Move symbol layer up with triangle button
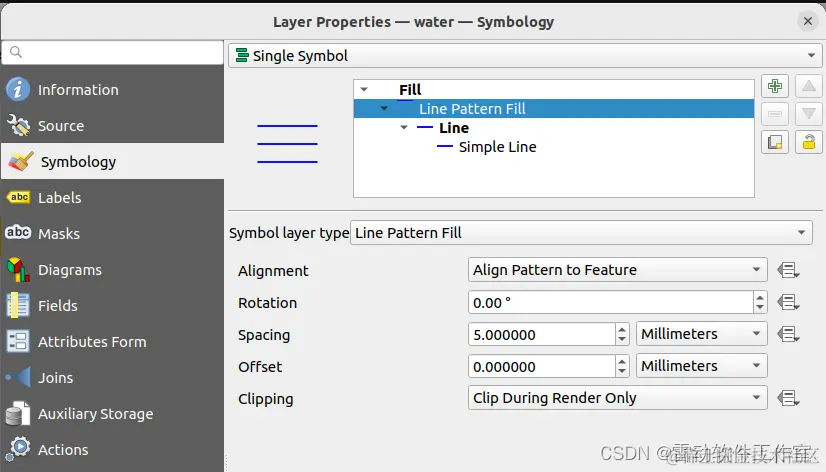The width and height of the screenshot is (826, 472). point(809,86)
